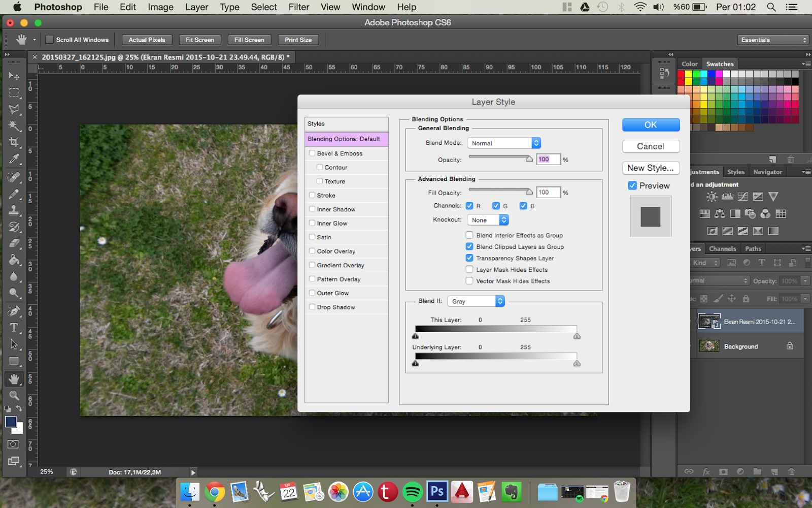The image size is (812, 508).
Task: Open the Filter menu
Action: pos(298,7)
